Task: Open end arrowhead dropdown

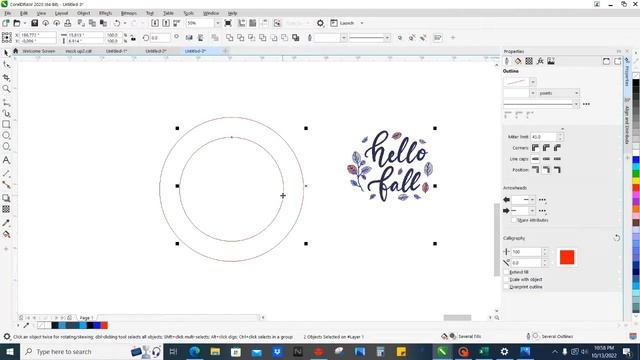Action: [x=532, y=211]
